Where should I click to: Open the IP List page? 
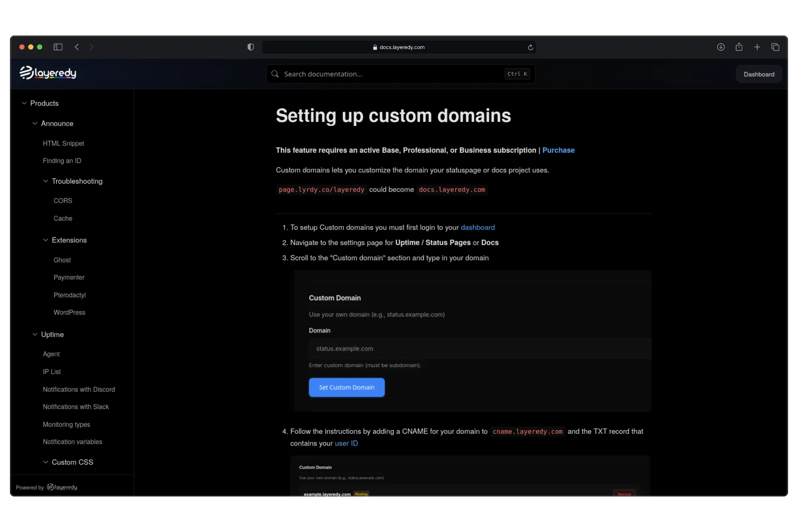click(x=52, y=372)
